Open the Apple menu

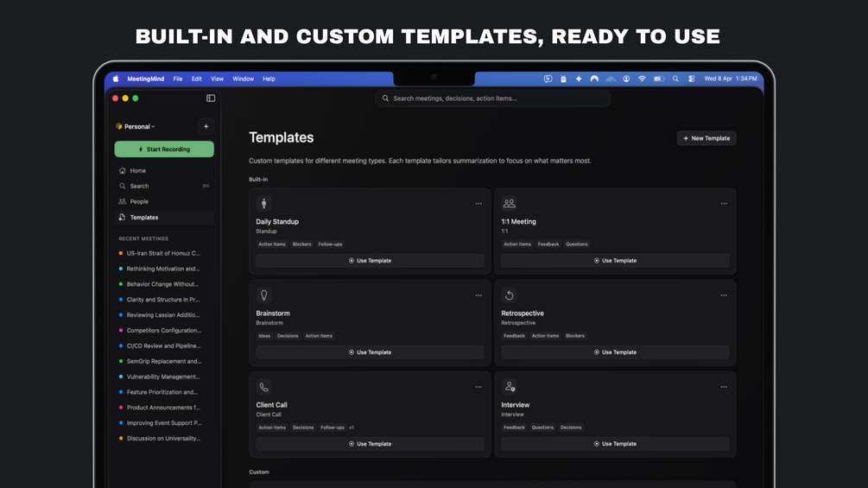pyautogui.click(x=116, y=79)
